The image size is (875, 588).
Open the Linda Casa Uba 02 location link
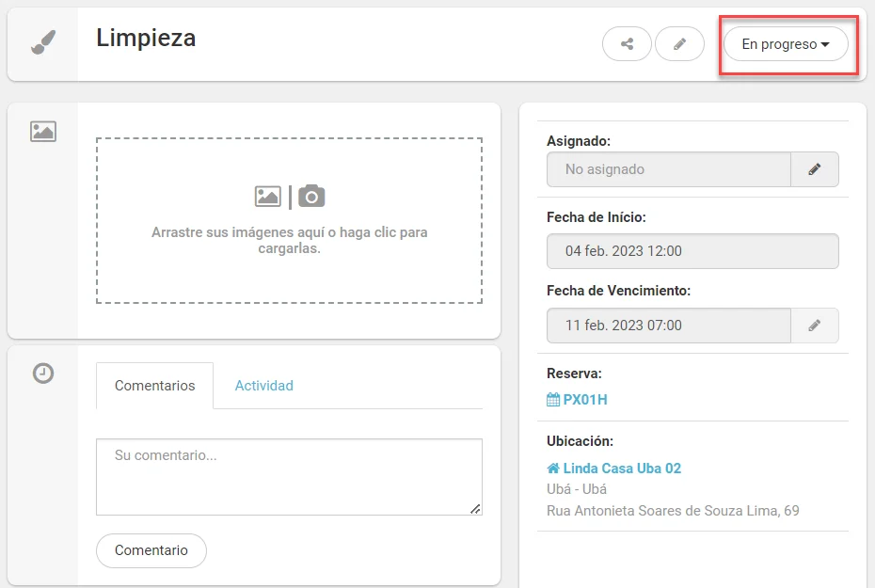622,469
